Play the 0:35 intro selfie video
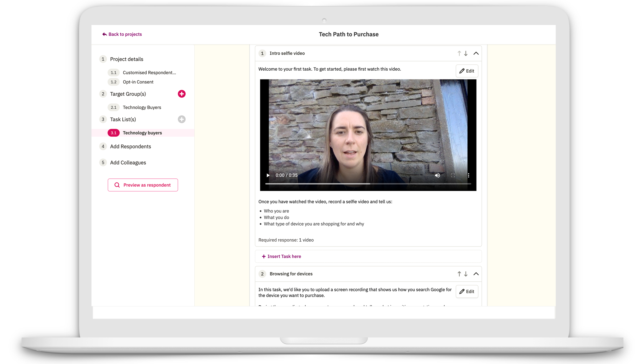Screen dimensions: 635x364 [x=268, y=175]
